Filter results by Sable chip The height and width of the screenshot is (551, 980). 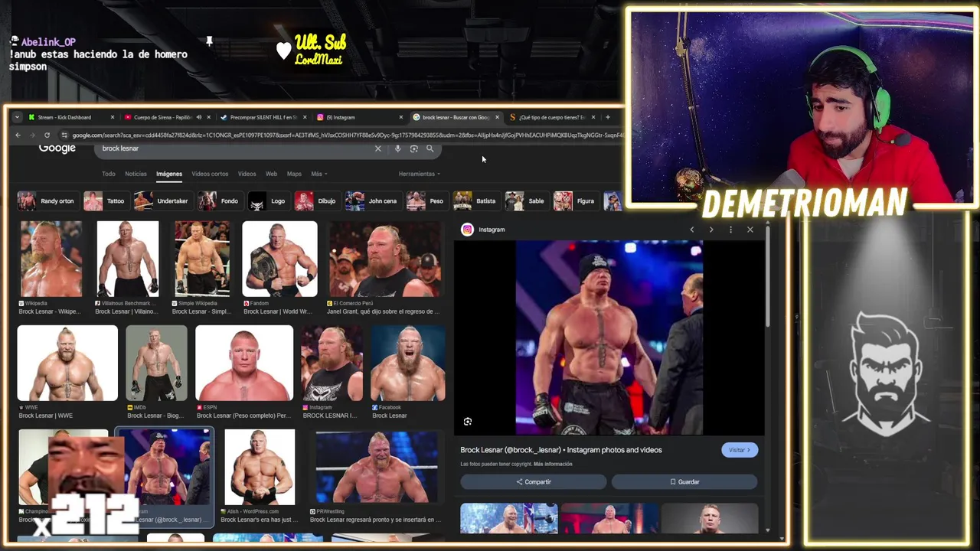coord(526,201)
